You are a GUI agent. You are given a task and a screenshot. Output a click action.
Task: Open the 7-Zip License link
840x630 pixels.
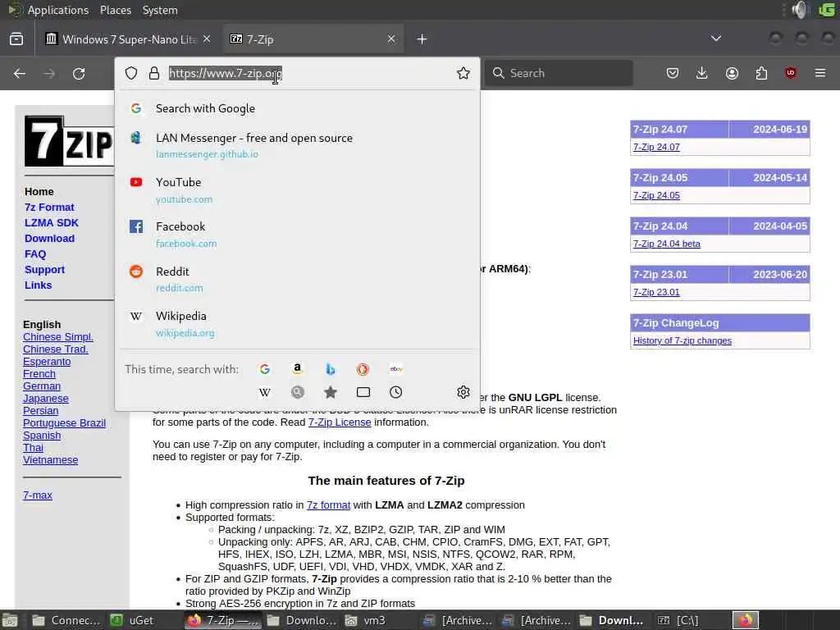pos(340,422)
